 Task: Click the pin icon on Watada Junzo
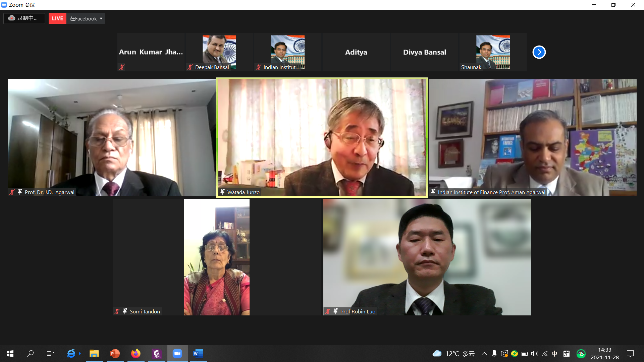click(x=222, y=192)
